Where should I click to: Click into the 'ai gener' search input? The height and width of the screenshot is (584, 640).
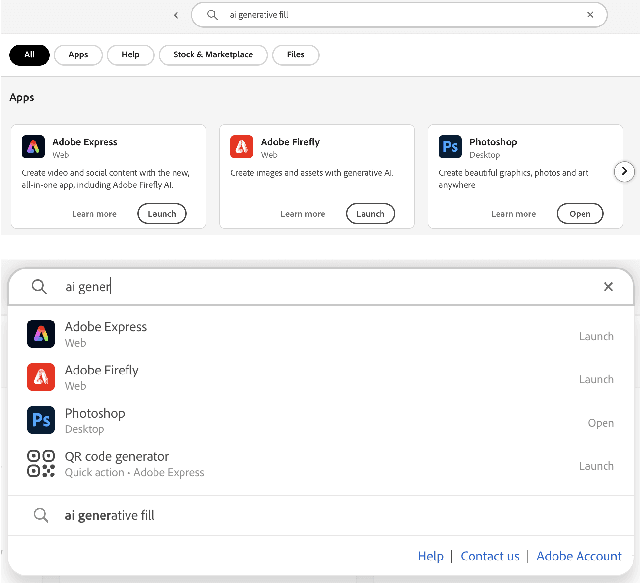pos(300,287)
